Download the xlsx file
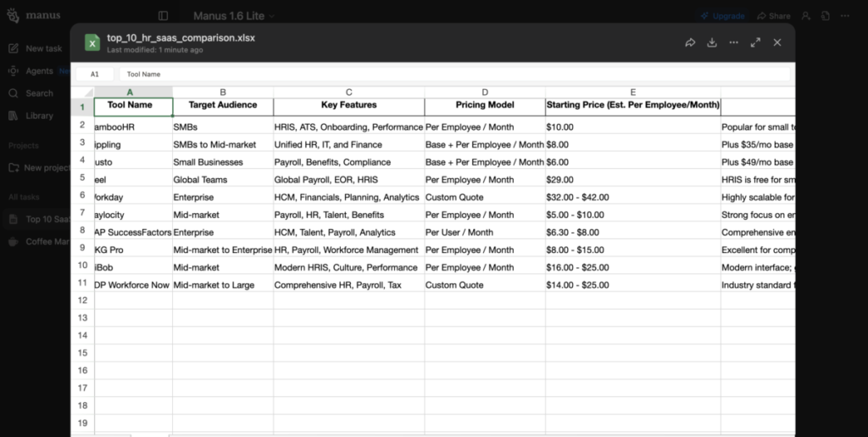The width and height of the screenshot is (868, 437). coord(712,42)
